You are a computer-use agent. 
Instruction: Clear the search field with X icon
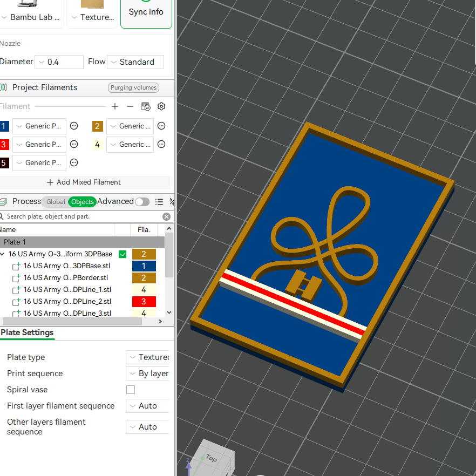click(x=166, y=216)
